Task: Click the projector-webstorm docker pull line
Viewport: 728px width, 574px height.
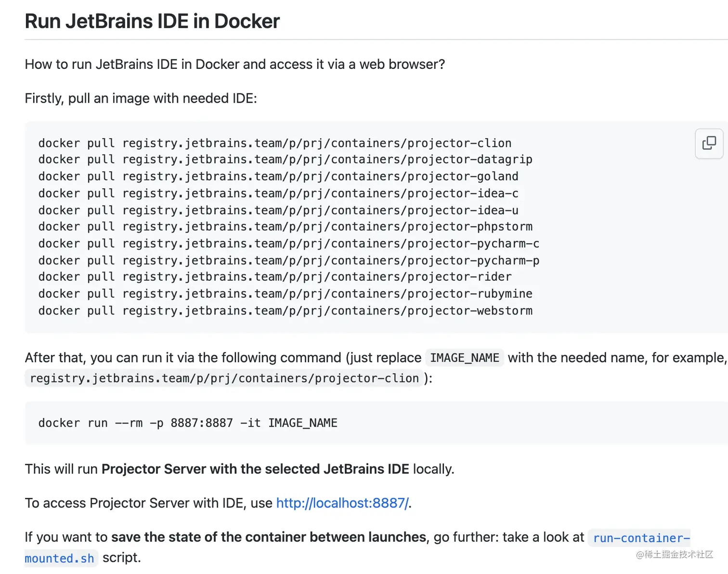Action: point(285,311)
